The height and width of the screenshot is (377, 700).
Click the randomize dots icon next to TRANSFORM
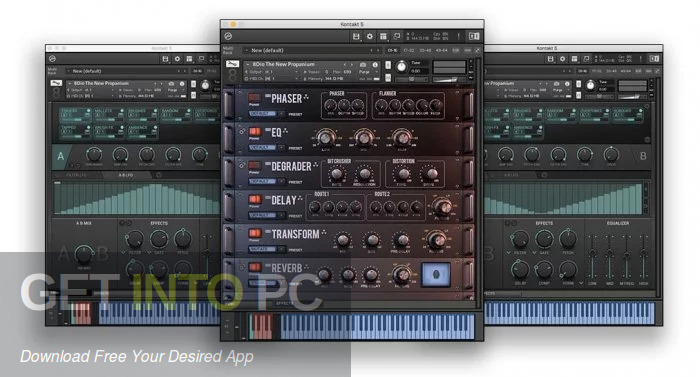point(324,233)
